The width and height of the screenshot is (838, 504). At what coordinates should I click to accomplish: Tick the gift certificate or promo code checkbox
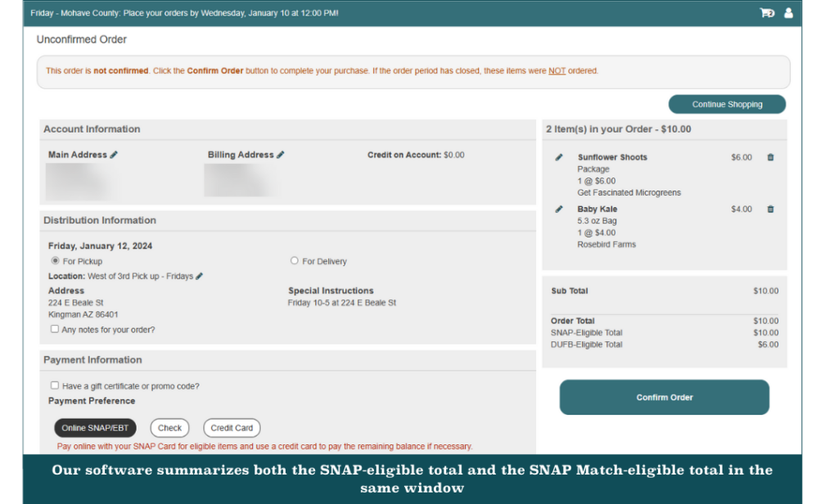click(55, 385)
